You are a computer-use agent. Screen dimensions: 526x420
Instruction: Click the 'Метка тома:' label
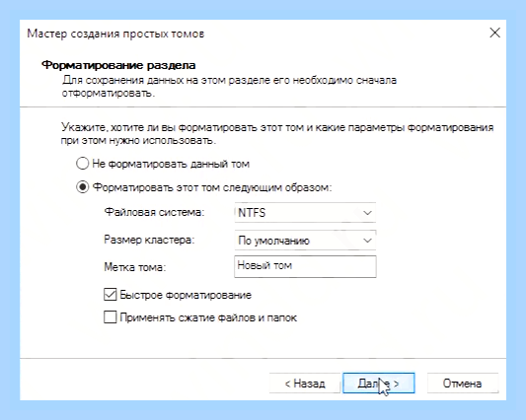click(135, 267)
